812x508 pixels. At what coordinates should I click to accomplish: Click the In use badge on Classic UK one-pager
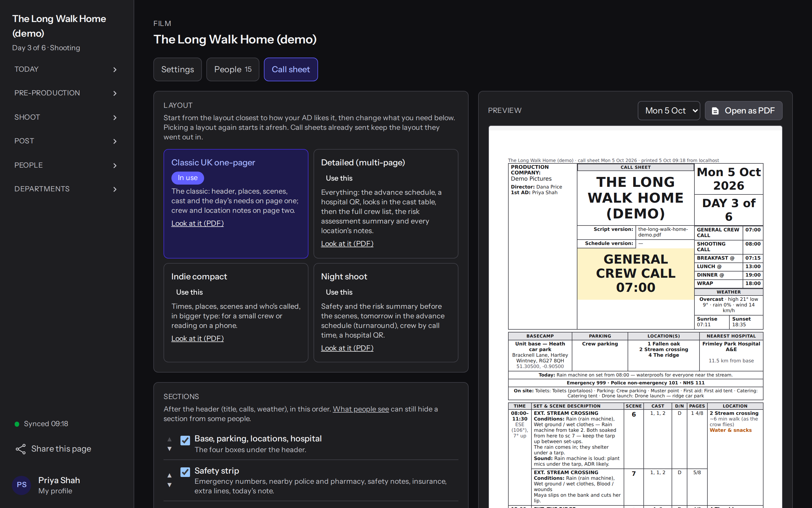coord(187,178)
